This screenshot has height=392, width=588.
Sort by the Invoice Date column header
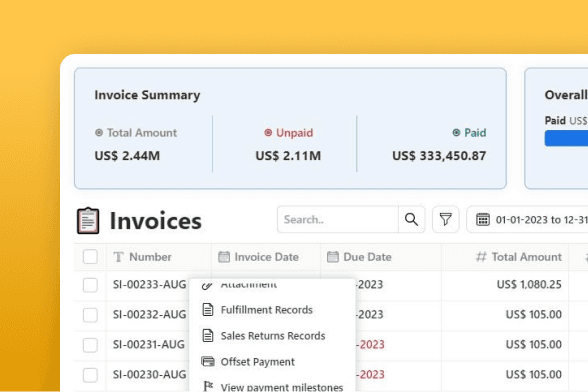[266, 257]
